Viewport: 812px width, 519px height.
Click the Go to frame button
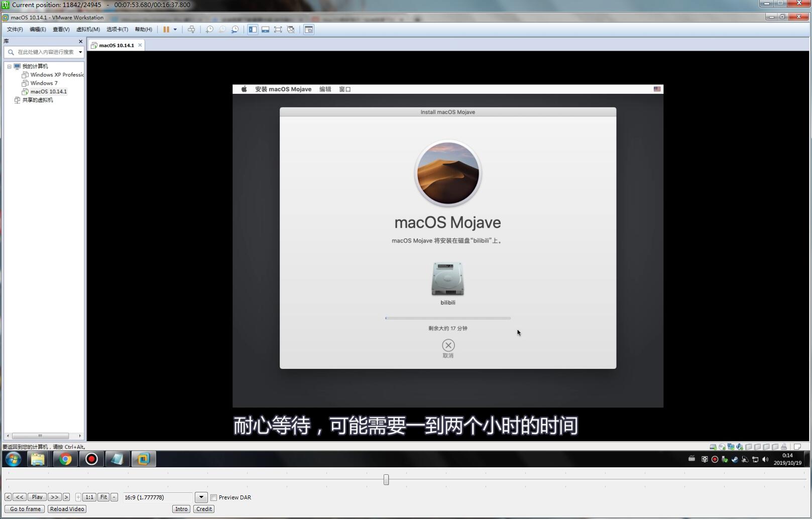(25, 509)
